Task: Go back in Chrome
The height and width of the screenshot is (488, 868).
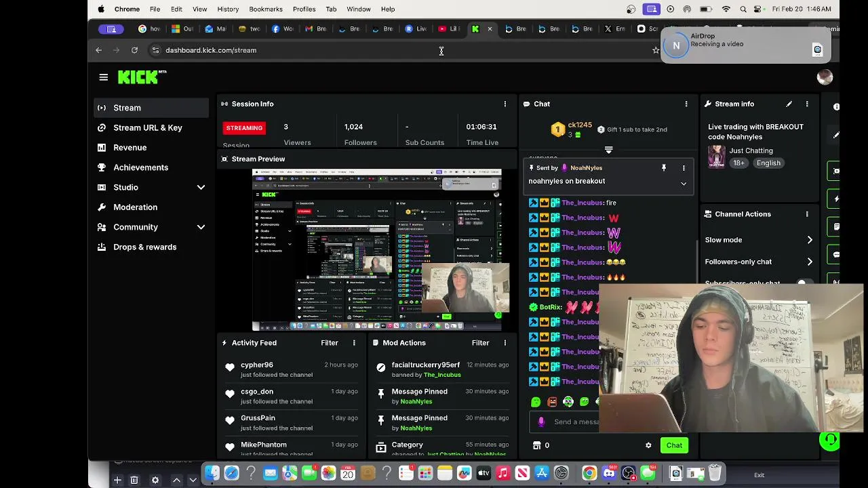Action: coord(98,50)
